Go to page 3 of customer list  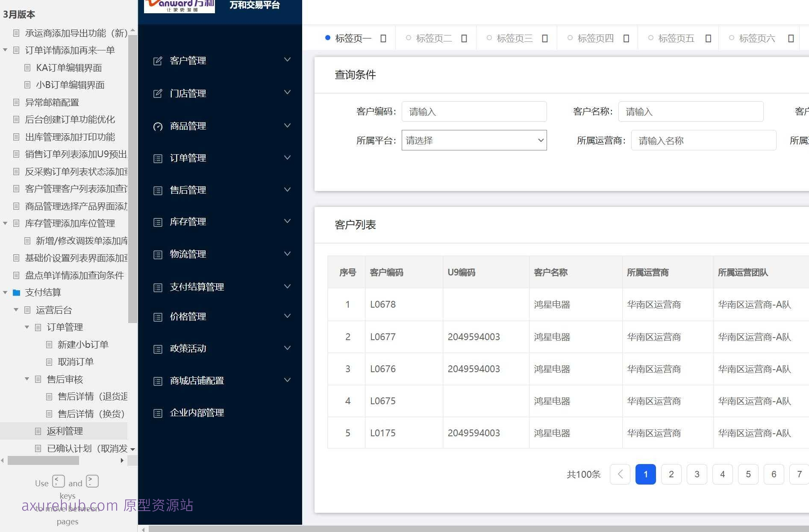click(x=697, y=474)
